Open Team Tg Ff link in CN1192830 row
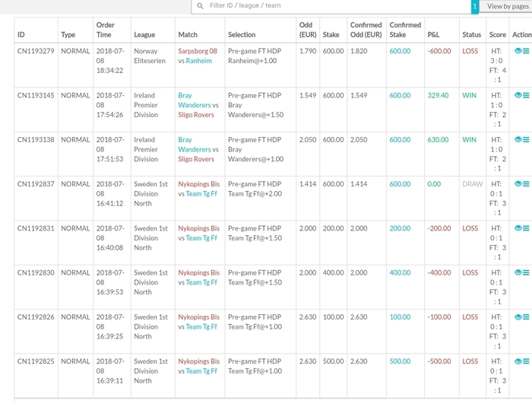The height and width of the screenshot is (404, 532). click(201, 282)
